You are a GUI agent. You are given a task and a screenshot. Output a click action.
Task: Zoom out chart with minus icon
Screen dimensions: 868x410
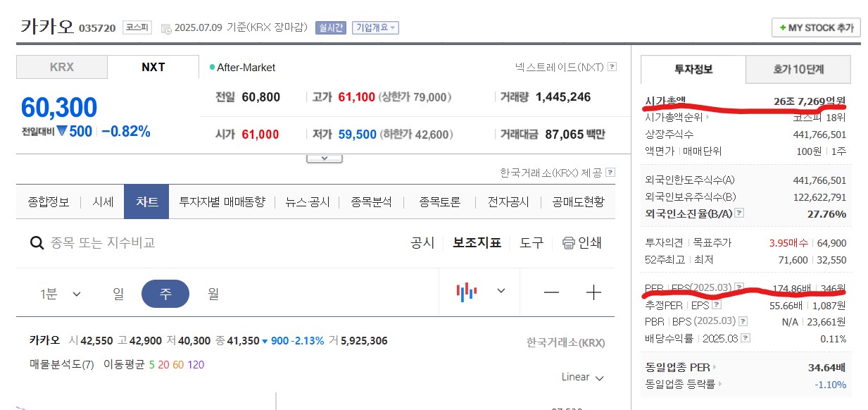coord(551,292)
